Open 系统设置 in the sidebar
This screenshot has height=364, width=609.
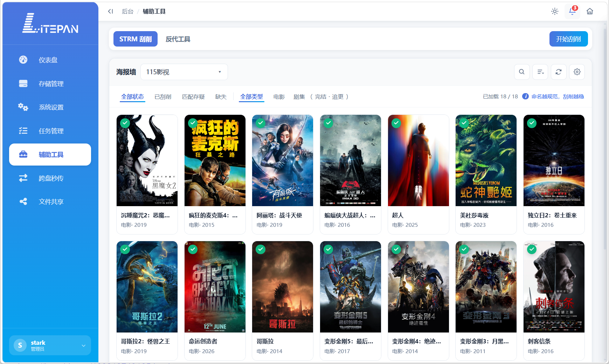tap(50, 107)
